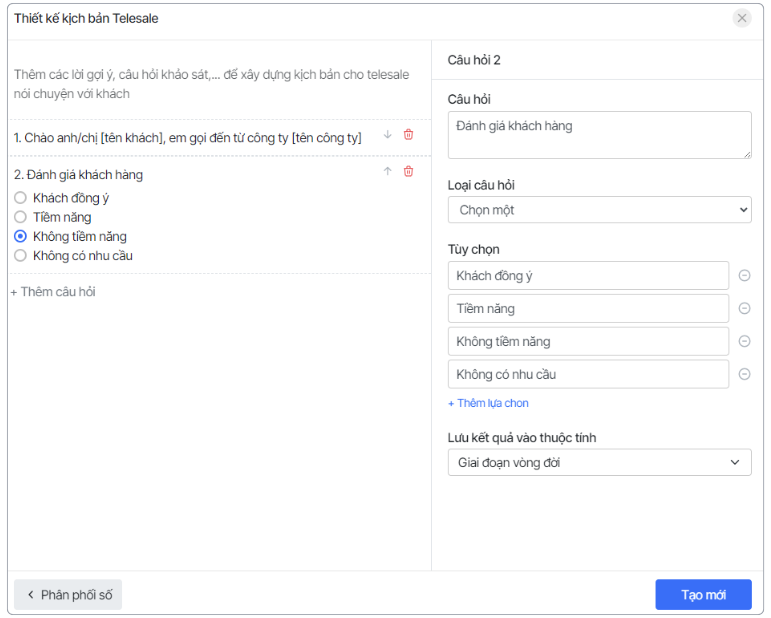This screenshot has width=771, height=618.
Task: Remove the "Khách đồng ý" option
Action: (744, 276)
